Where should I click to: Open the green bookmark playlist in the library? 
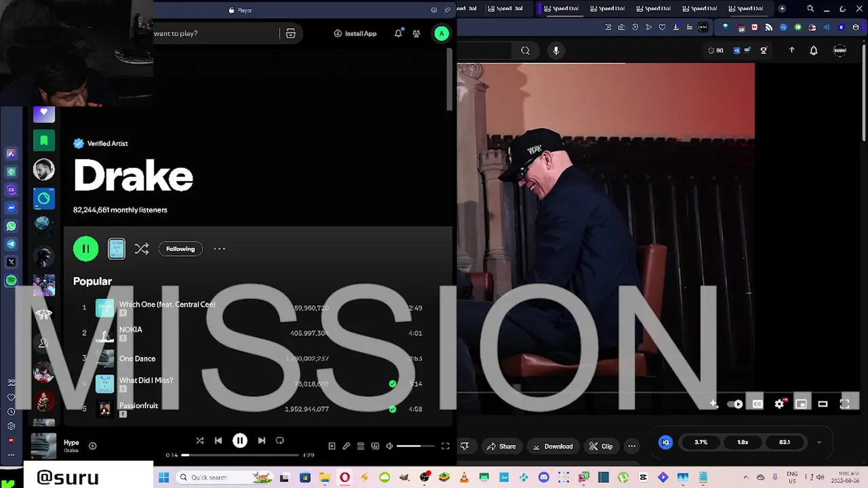pos(44,140)
